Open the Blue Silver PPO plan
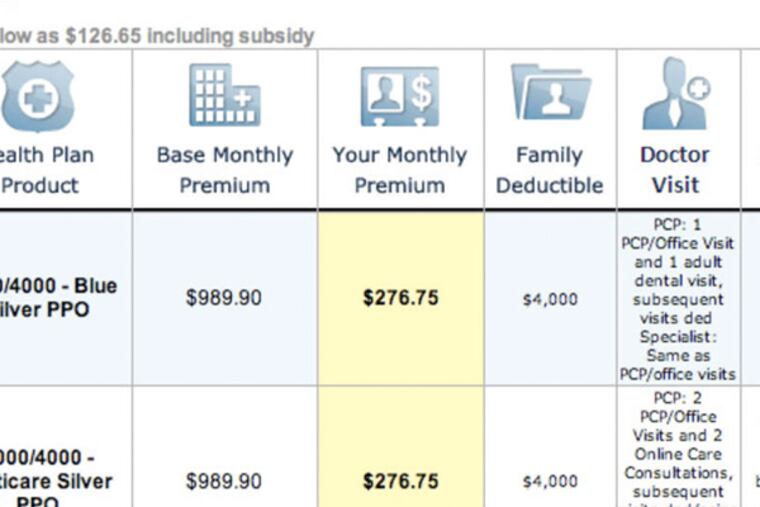The image size is (760, 507). 59,298
